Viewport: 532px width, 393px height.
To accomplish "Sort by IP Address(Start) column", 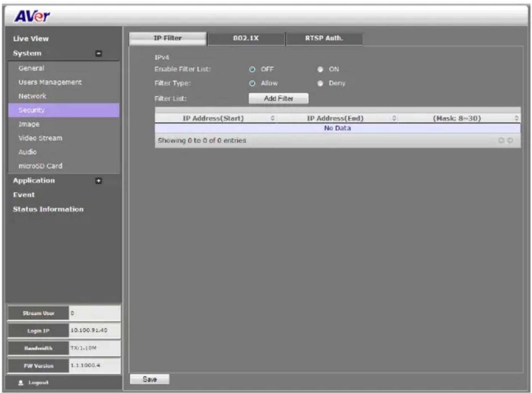I will 216,118.
